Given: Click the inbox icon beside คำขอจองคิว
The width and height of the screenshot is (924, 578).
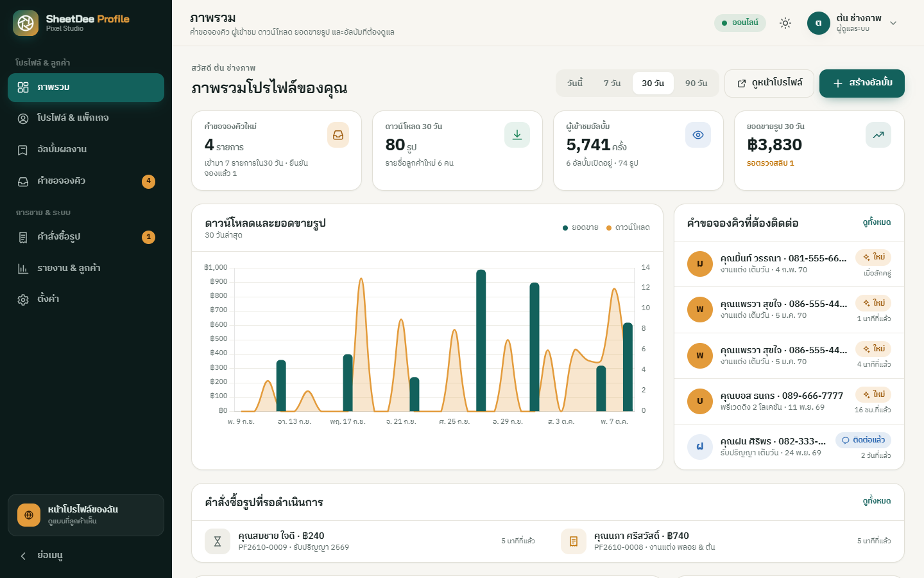Looking at the screenshot, I should pyautogui.click(x=23, y=182).
